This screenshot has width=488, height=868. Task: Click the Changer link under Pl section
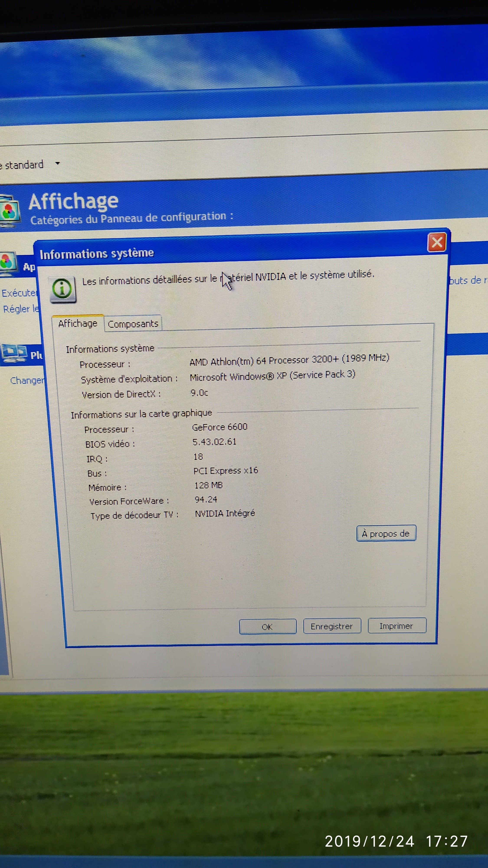[27, 380]
